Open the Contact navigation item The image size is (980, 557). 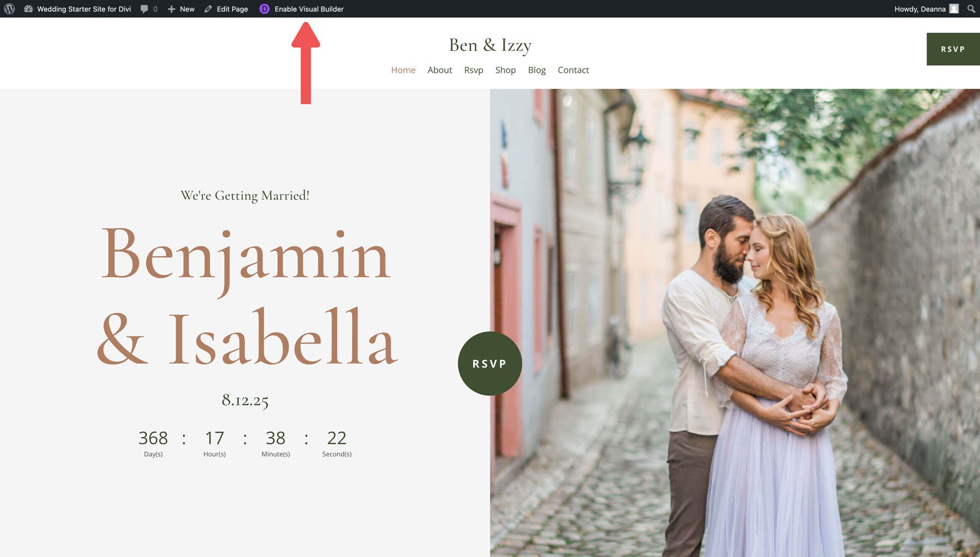(573, 70)
